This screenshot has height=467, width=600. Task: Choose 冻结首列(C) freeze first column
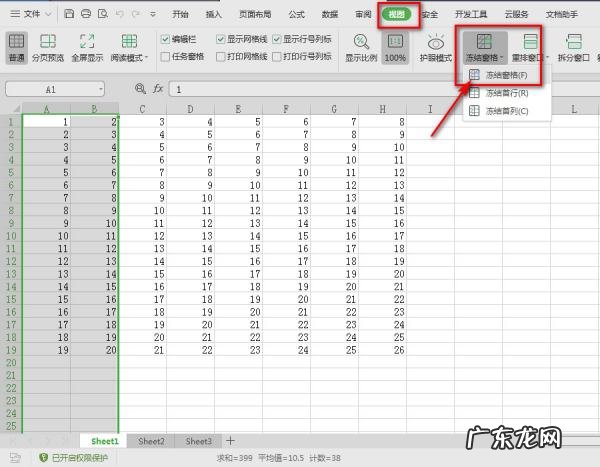click(507, 111)
